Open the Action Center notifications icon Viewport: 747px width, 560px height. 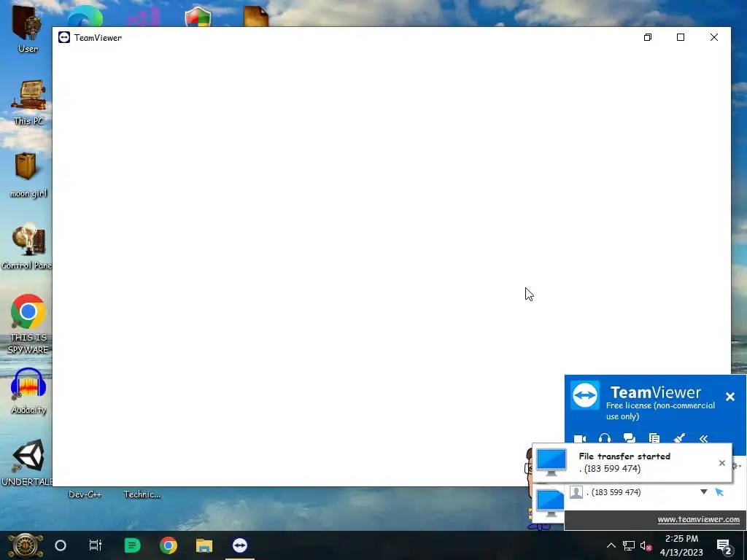[x=724, y=545]
